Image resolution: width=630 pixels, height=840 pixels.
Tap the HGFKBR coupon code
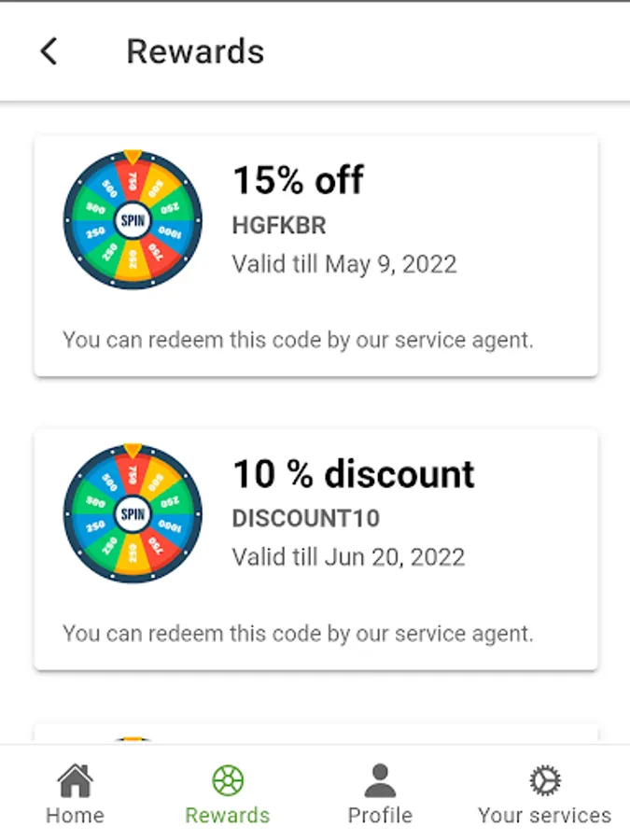(278, 226)
